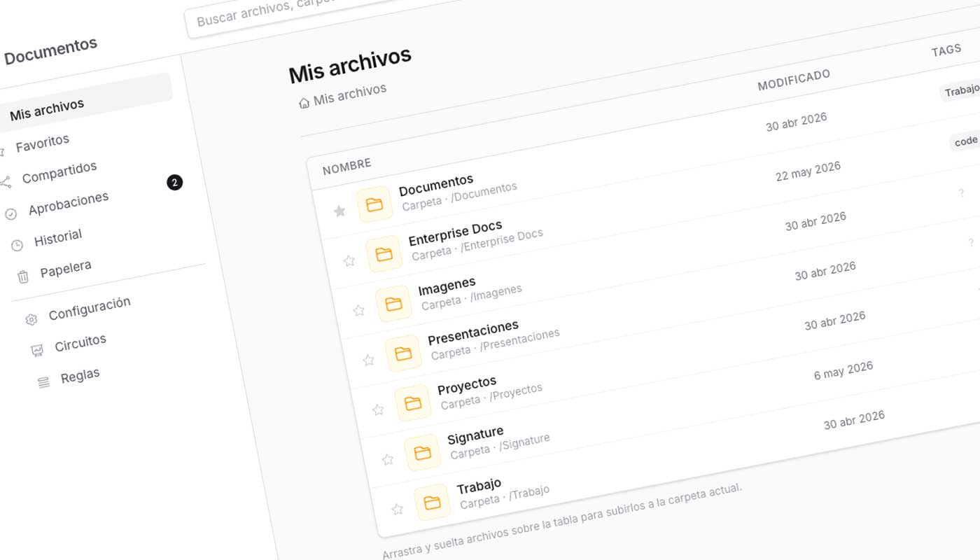The width and height of the screenshot is (980, 560).
Task: Open Papelera trash section
Action: (x=66, y=269)
